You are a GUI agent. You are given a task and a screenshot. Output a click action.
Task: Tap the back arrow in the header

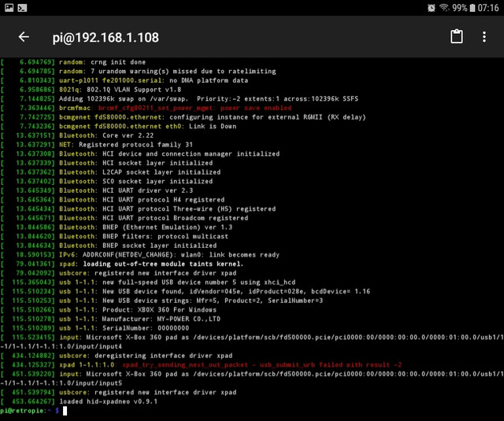(24, 37)
